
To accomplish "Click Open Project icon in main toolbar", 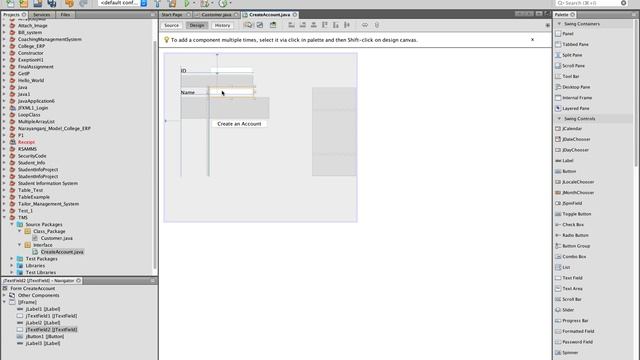I will 37,3.
